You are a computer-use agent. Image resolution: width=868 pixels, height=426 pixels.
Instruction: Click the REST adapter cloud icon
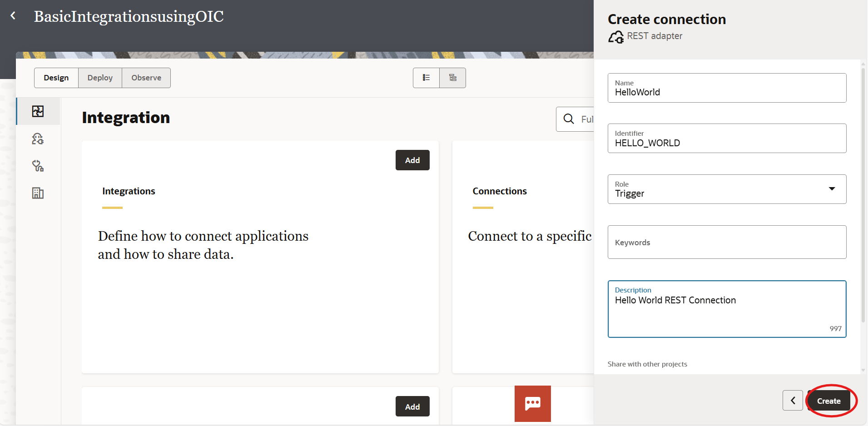[x=615, y=36]
